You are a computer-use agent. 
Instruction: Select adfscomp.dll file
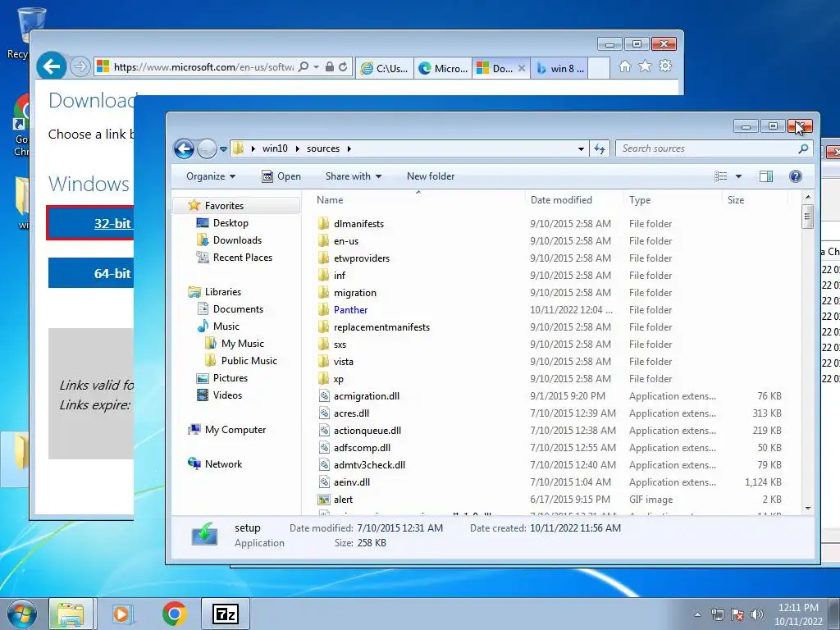coord(362,448)
